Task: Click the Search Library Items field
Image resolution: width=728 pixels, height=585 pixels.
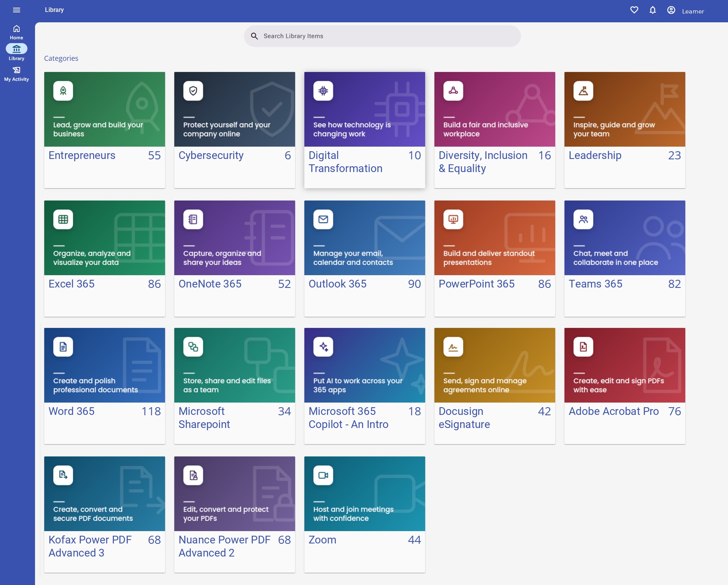Action: click(x=382, y=36)
